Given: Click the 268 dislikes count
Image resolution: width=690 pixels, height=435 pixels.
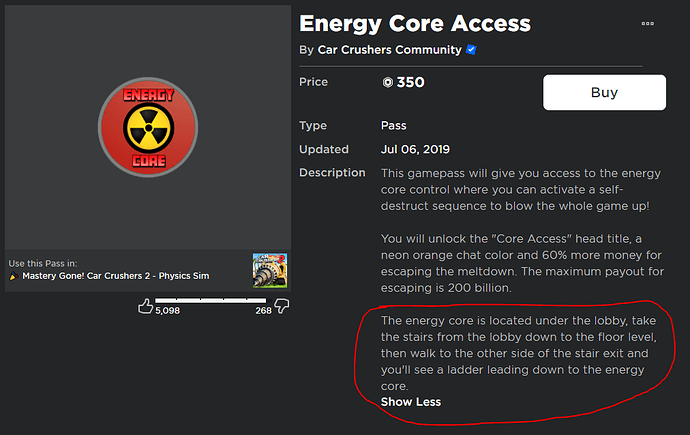Looking at the screenshot, I should [263, 311].
